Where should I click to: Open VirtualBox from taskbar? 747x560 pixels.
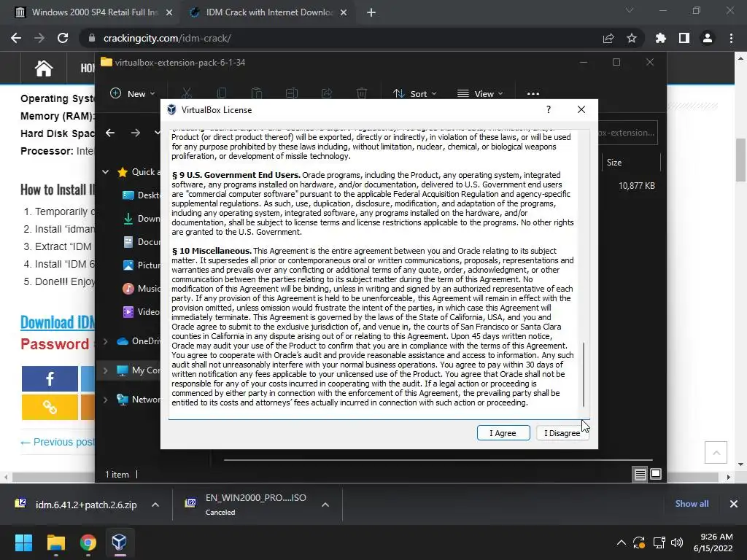(119, 542)
